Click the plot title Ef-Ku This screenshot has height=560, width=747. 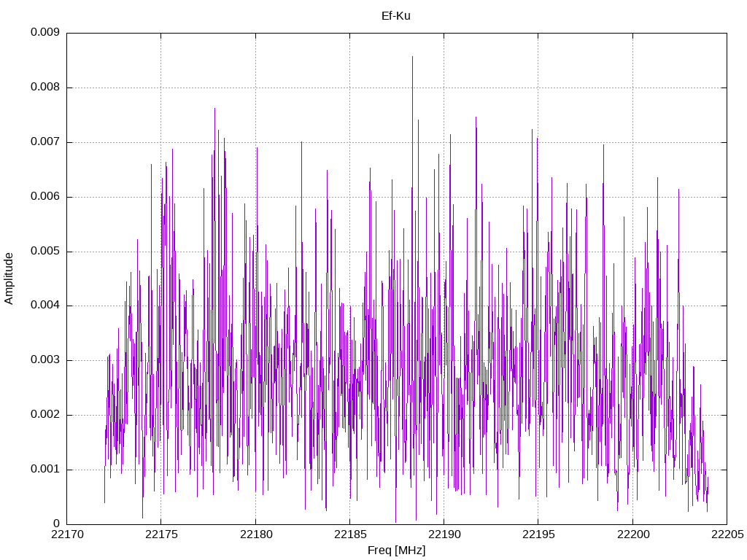click(x=396, y=16)
